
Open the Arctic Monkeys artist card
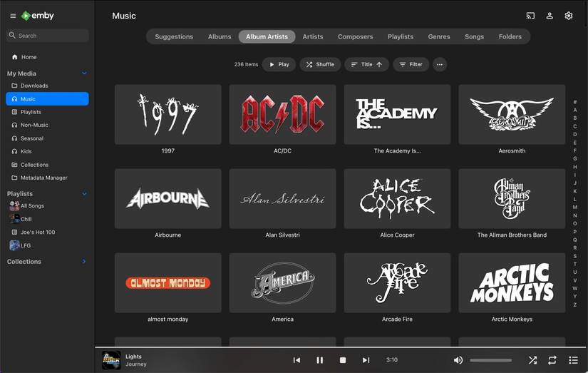(512, 282)
